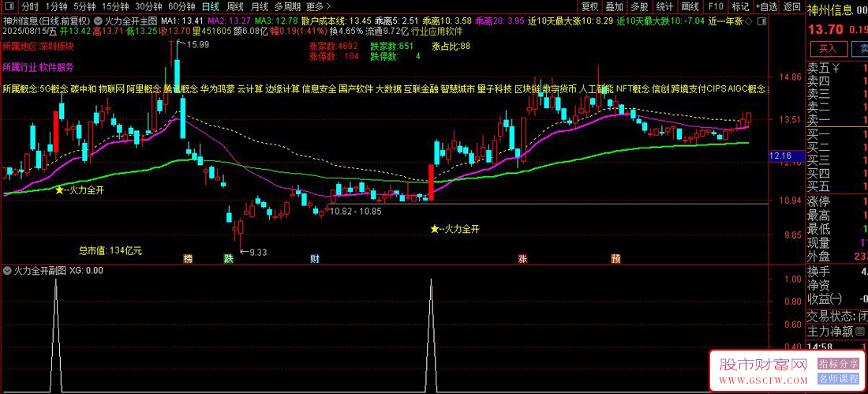Switch to 60分钟 chart period
The height and width of the screenshot is (394, 868).
pyautogui.click(x=181, y=6)
